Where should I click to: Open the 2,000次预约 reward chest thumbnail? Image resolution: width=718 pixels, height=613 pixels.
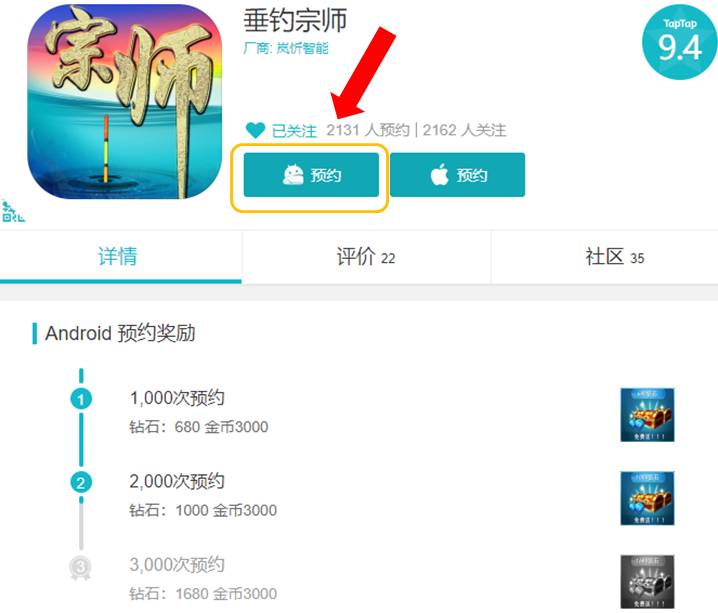[647, 498]
